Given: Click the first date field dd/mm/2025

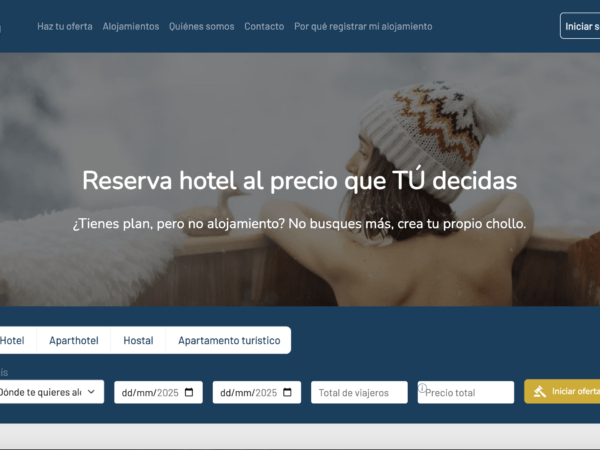Looking at the screenshot, I should [158, 392].
